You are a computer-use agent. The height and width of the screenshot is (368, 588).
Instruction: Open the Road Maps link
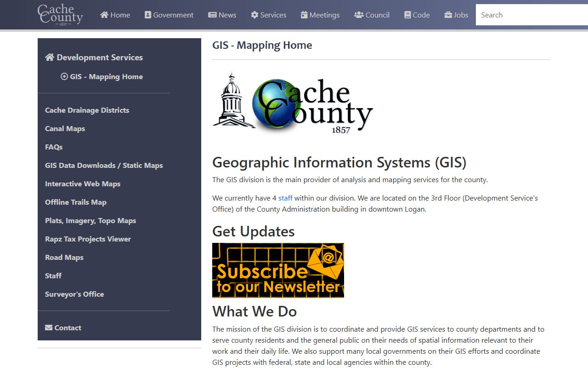point(64,257)
